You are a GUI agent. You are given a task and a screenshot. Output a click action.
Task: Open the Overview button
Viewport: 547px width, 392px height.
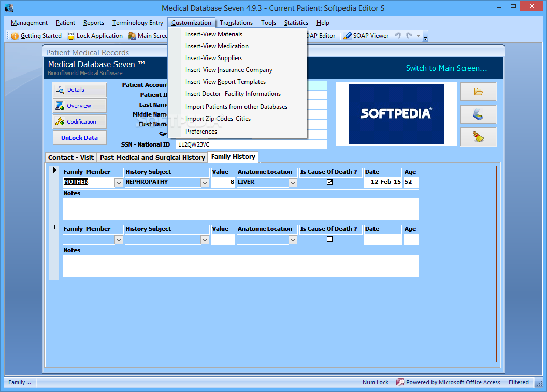click(80, 106)
